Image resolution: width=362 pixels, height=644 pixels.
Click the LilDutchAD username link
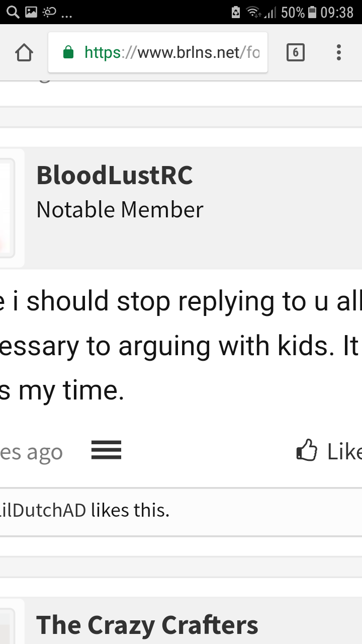(x=43, y=511)
